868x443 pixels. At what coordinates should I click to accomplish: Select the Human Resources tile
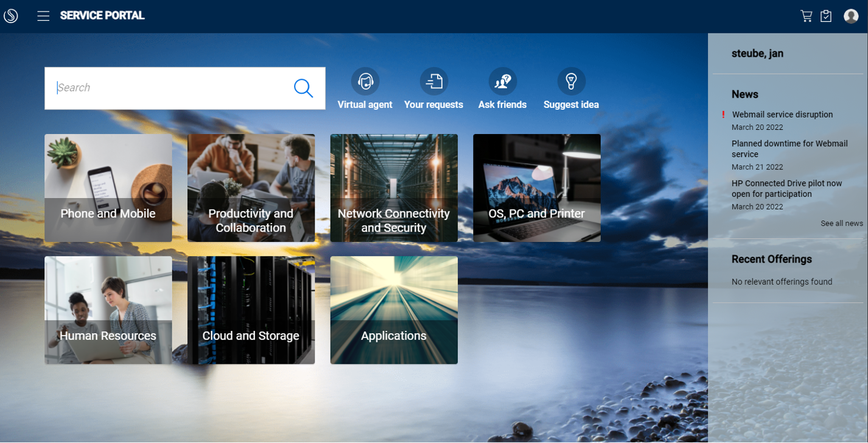(x=108, y=310)
